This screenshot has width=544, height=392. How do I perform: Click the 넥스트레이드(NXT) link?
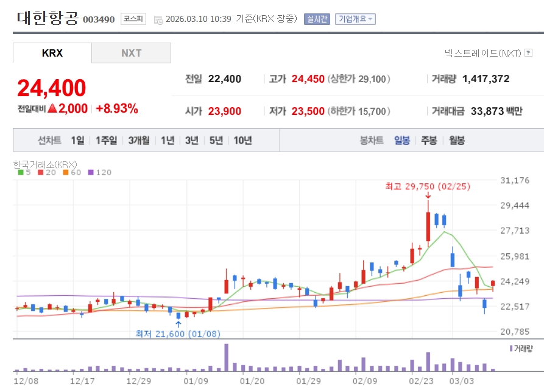pos(483,53)
